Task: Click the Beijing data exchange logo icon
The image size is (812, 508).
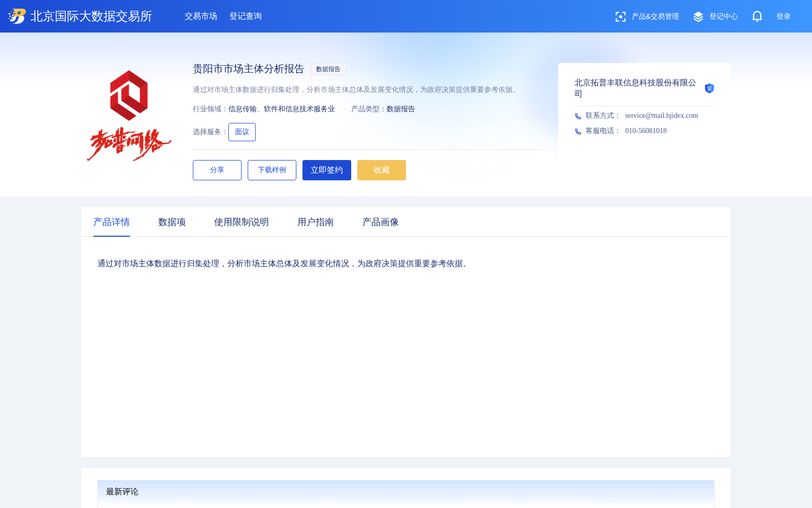Action: [x=17, y=16]
